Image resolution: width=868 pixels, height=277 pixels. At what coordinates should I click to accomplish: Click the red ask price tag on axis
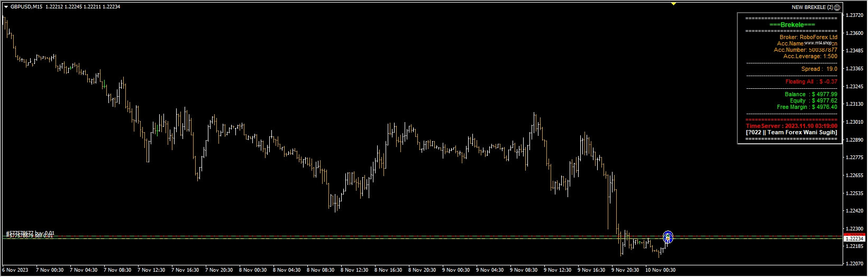coord(855,234)
